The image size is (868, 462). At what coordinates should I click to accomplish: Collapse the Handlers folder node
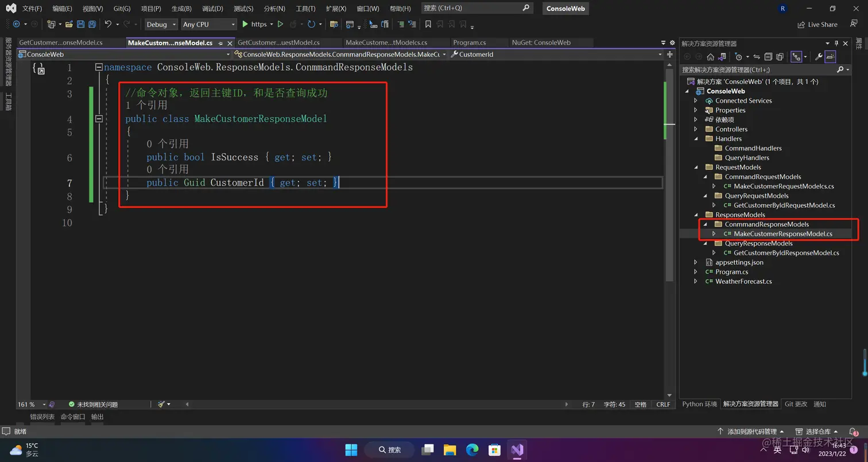coord(696,138)
